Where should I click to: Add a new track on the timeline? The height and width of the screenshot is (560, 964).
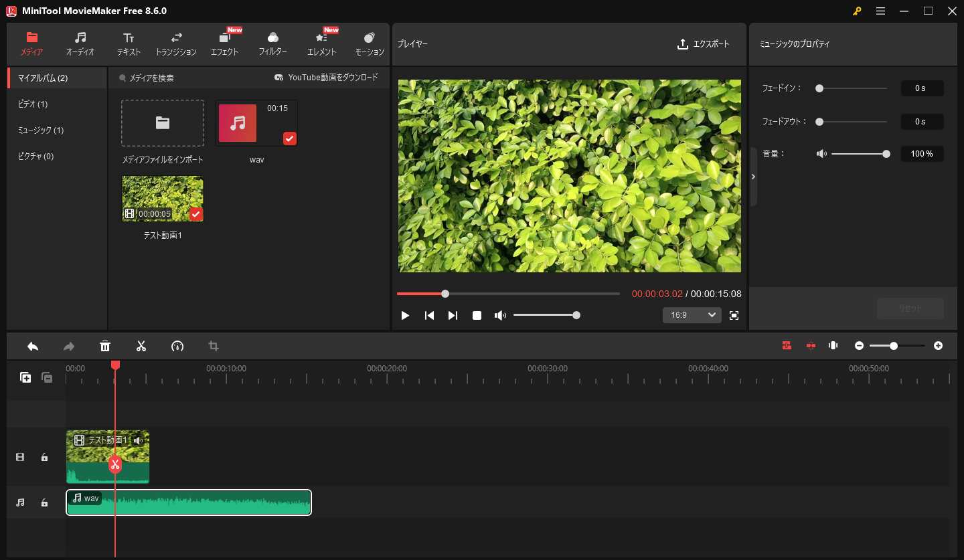pyautogui.click(x=25, y=377)
